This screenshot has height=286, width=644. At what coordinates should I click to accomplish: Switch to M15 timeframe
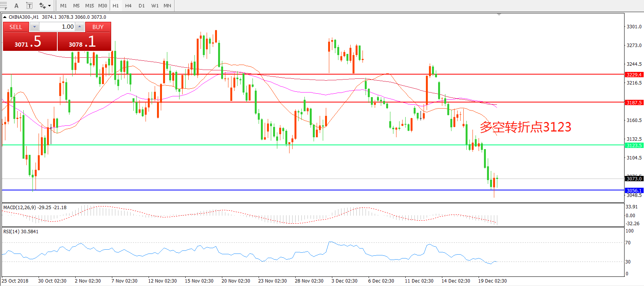[89, 6]
